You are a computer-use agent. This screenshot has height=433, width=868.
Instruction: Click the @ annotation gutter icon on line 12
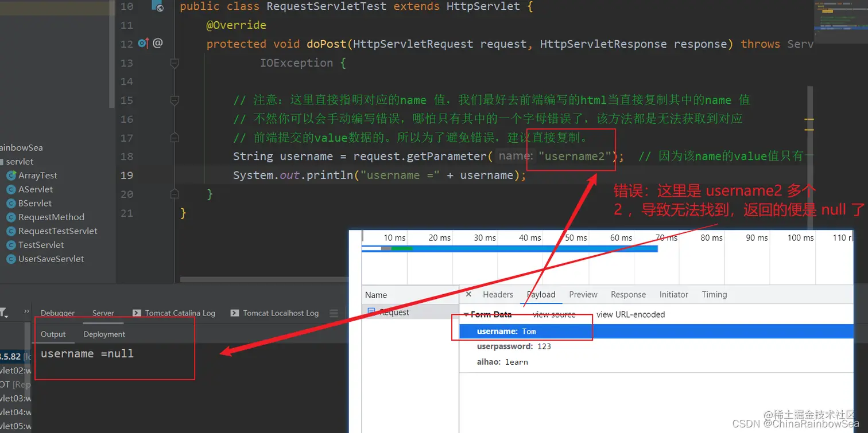pos(158,43)
